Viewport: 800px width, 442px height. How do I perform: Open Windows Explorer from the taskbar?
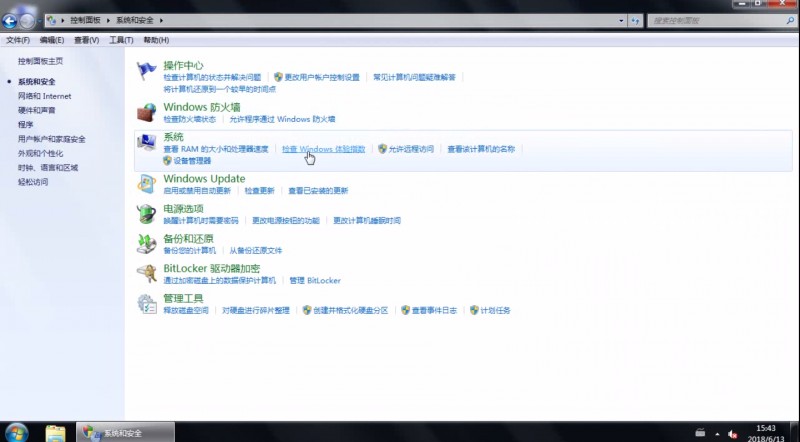(x=55, y=433)
